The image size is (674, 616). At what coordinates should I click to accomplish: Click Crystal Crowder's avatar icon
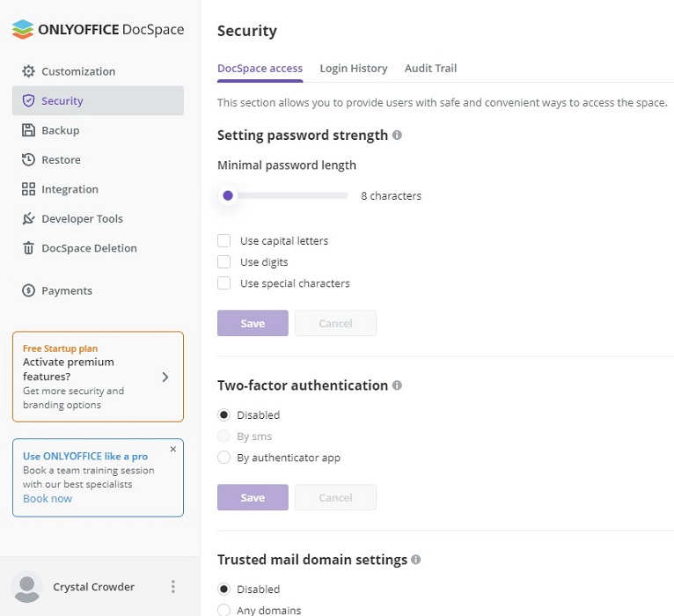[27, 587]
